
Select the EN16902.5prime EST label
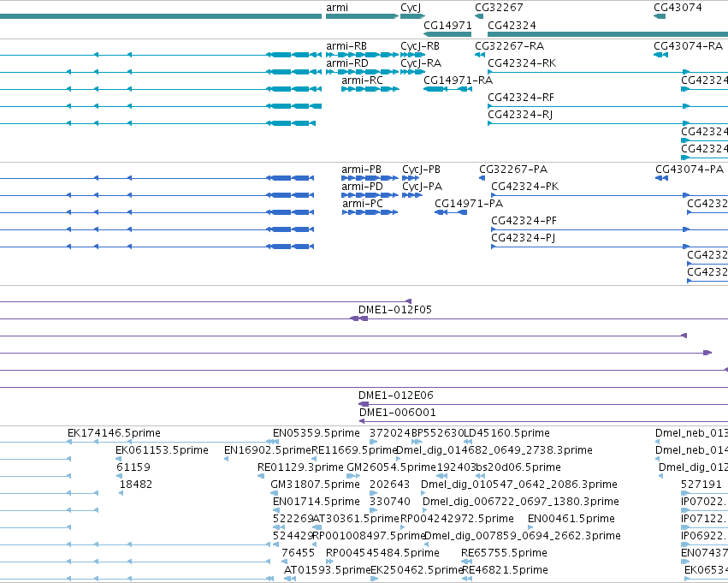[268, 450]
